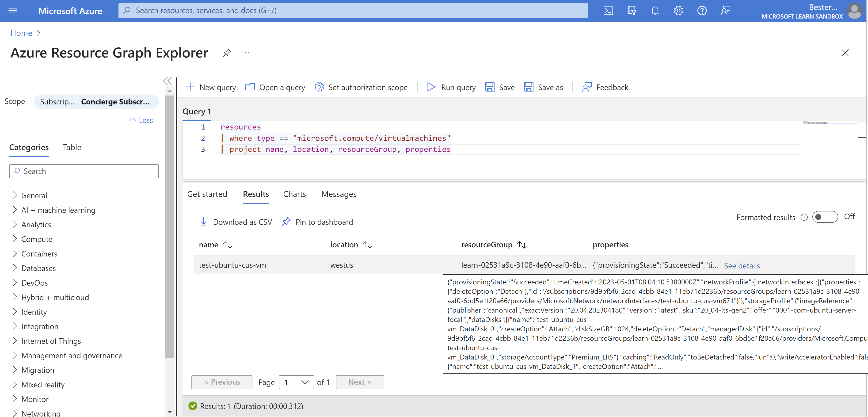The height and width of the screenshot is (417, 868).
Task: Save the current query
Action: tap(500, 87)
